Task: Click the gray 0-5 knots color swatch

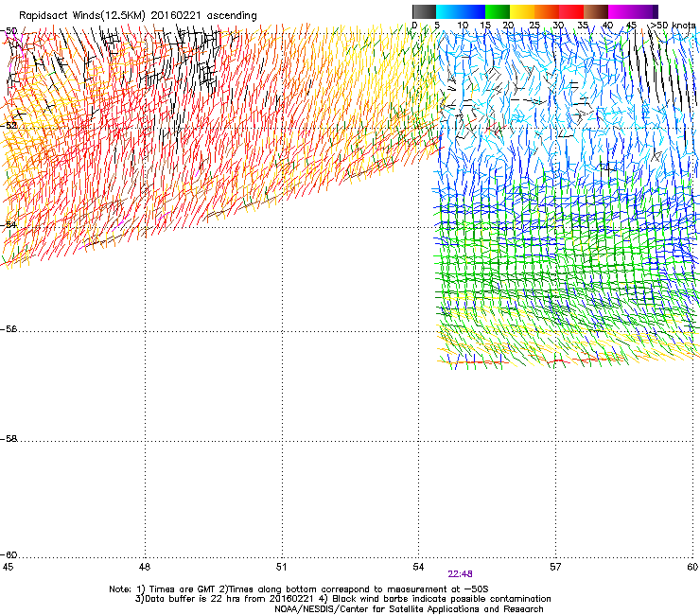Action: click(424, 11)
